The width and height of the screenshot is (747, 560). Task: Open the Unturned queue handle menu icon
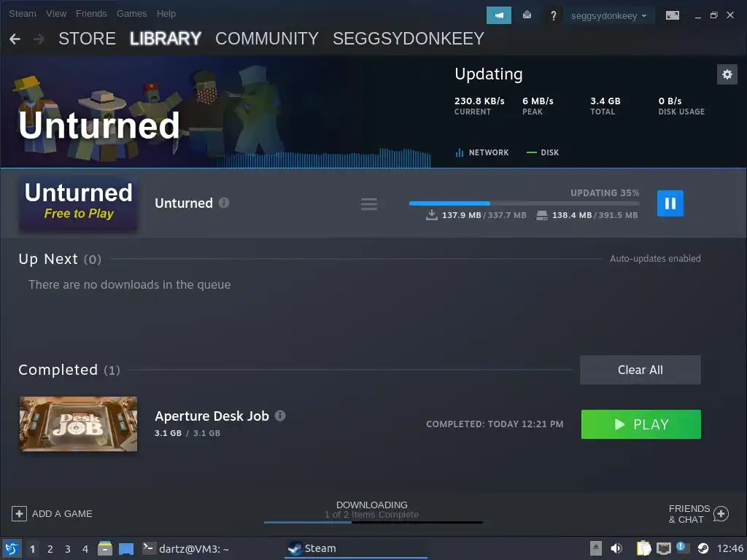click(x=368, y=204)
